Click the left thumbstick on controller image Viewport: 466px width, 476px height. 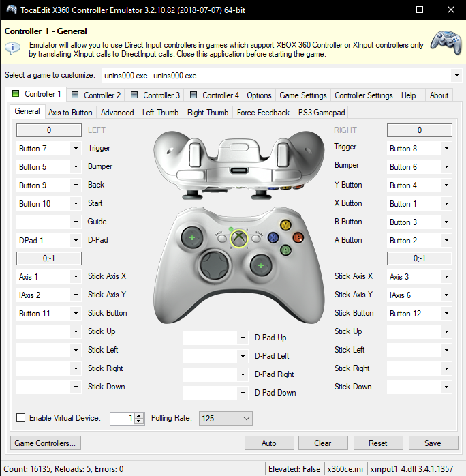click(192, 237)
